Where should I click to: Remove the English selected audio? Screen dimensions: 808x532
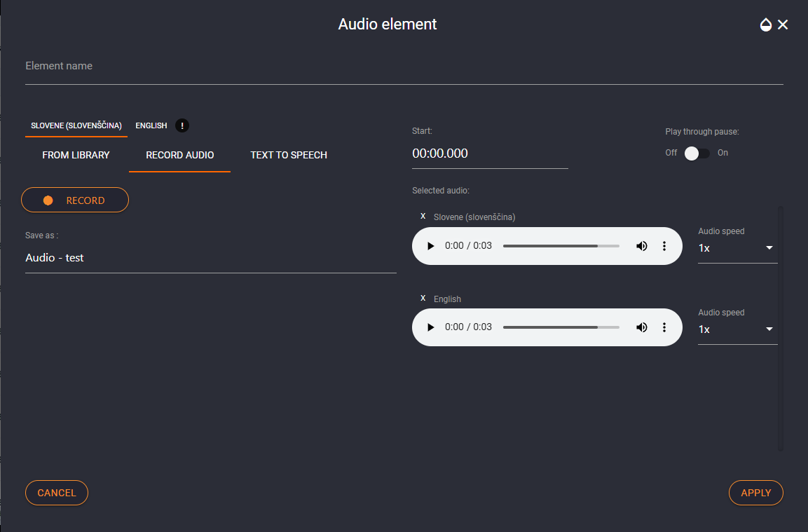pyautogui.click(x=423, y=298)
